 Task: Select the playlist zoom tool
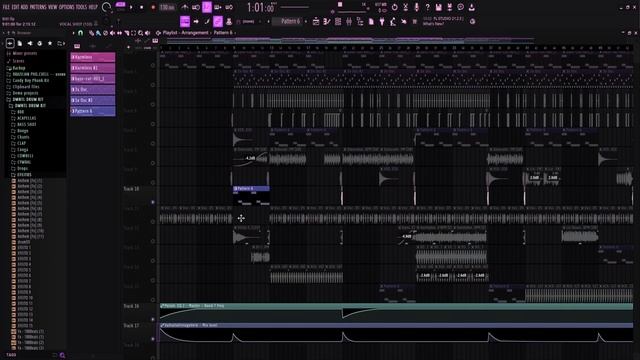[x=140, y=33]
